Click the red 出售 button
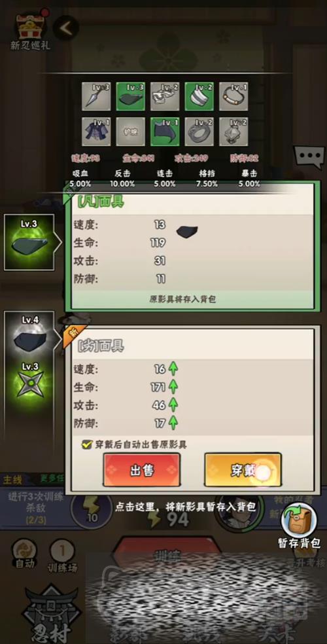Viewport: 327px width, 644px height. click(x=141, y=471)
